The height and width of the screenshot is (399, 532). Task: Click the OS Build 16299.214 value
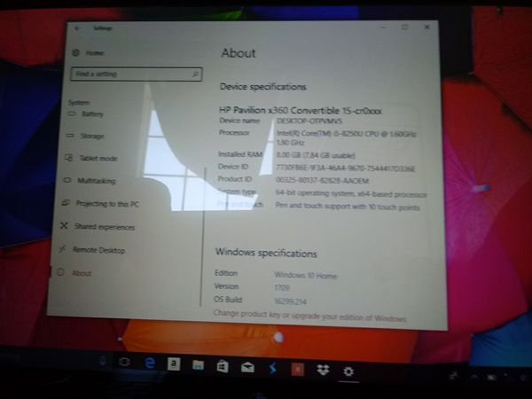point(291,301)
